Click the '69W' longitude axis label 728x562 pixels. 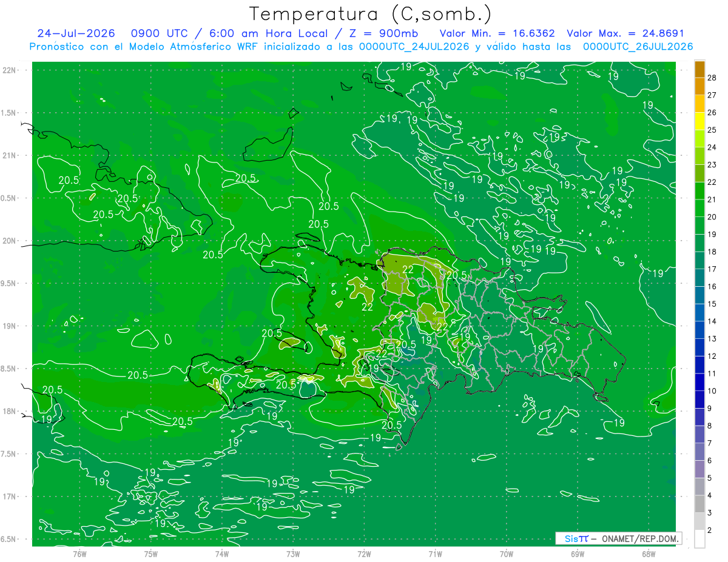[x=577, y=554]
